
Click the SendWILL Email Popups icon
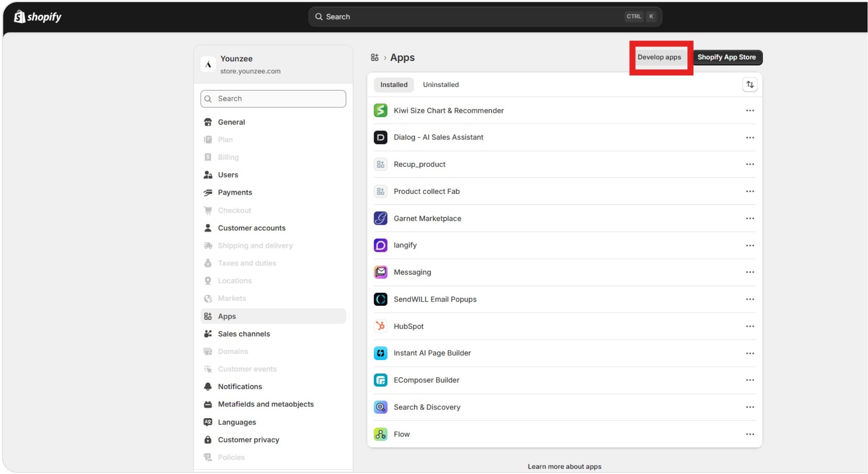380,299
